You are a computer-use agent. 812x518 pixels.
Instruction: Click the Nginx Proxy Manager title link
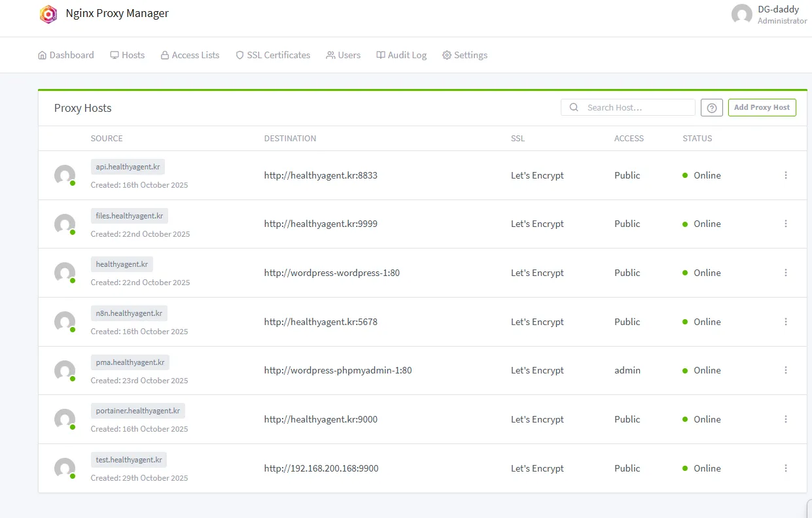(x=117, y=13)
